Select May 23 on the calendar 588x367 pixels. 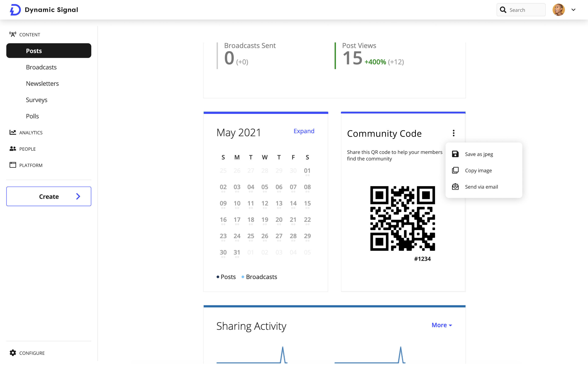[x=223, y=236]
